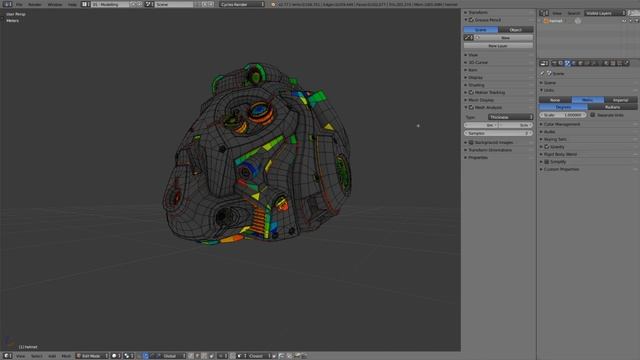Viewport: 640px width, 360px height.
Task: Open the Mesh menu in 3D view header
Action: point(66,356)
